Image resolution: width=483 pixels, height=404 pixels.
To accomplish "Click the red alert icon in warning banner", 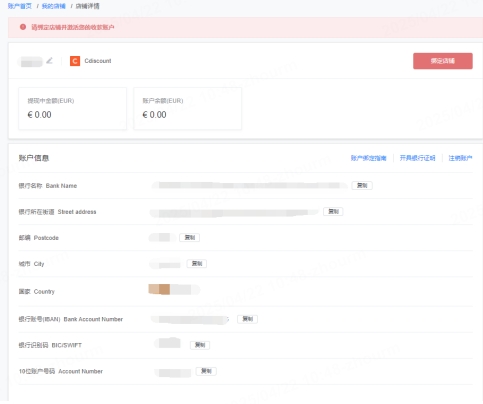I will (23, 27).
